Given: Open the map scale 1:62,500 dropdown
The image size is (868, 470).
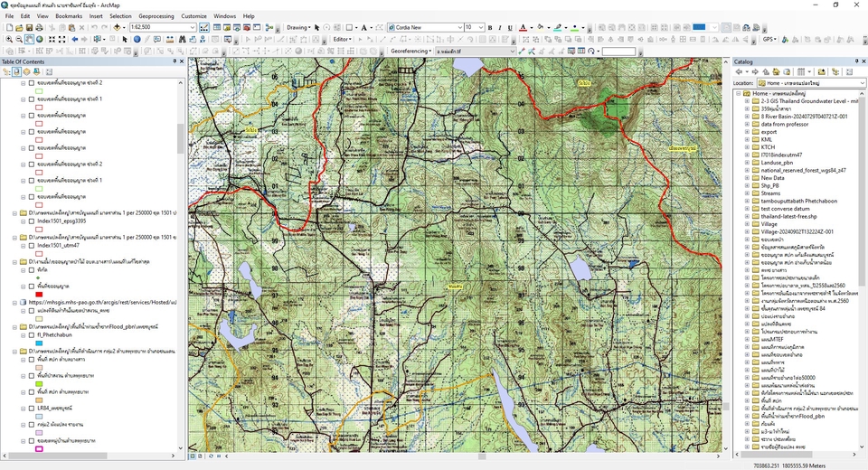Looking at the screenshot, I should click(x=193, y=28).
